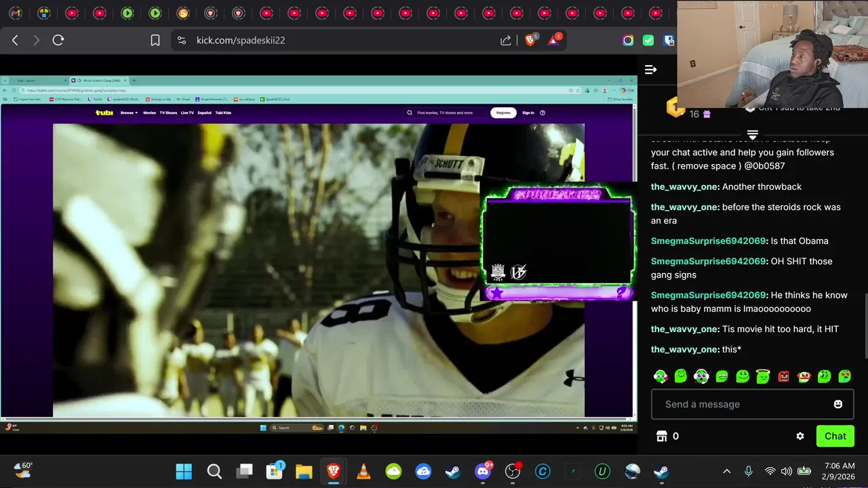This screenshot has height=488, width=868.
Task: Click the Tubi help question mark icon
Action: click(542, 113)
